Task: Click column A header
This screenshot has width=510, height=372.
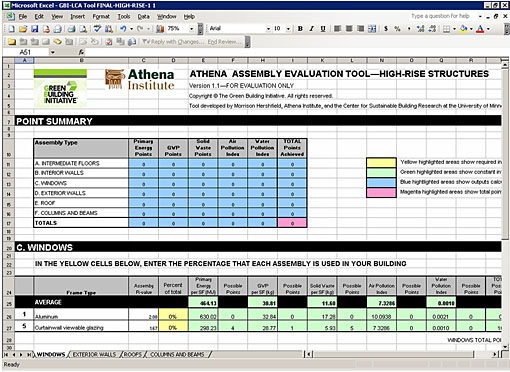Action: pos(24,60)
